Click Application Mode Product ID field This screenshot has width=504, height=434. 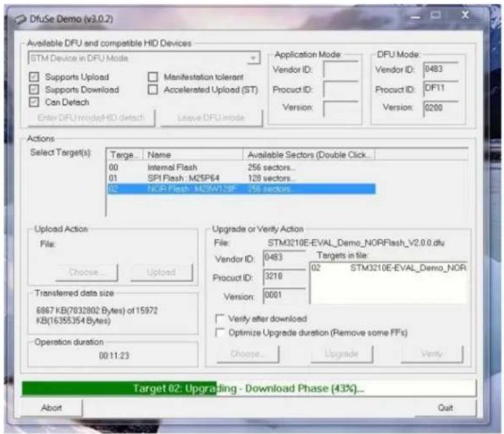341,89
